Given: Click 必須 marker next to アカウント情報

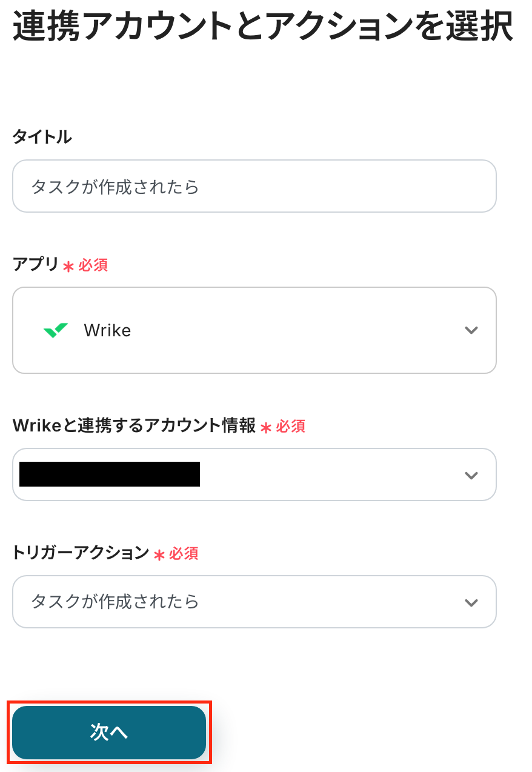Looking at the screenshot, I should pyautogui.click(x=291, y=427).
